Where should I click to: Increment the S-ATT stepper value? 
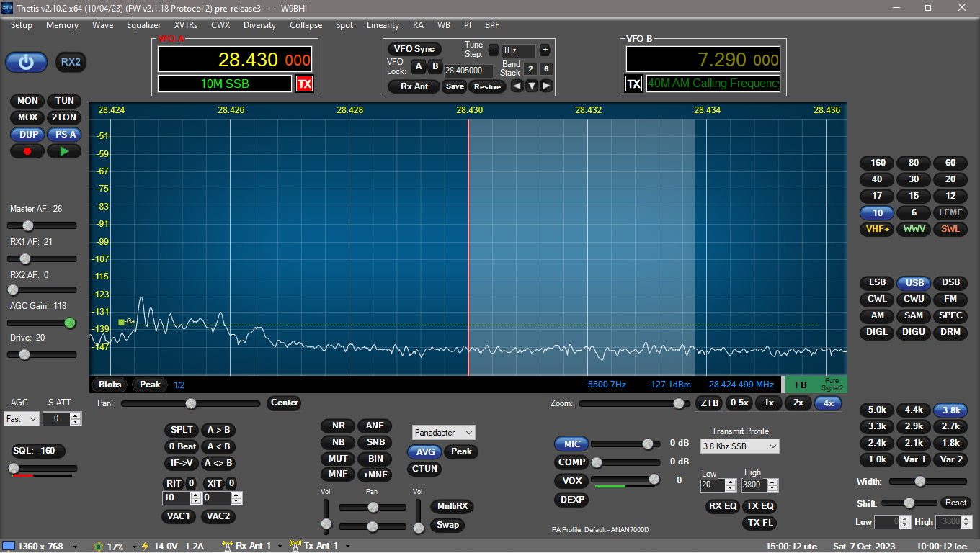(x=76, y=415)
